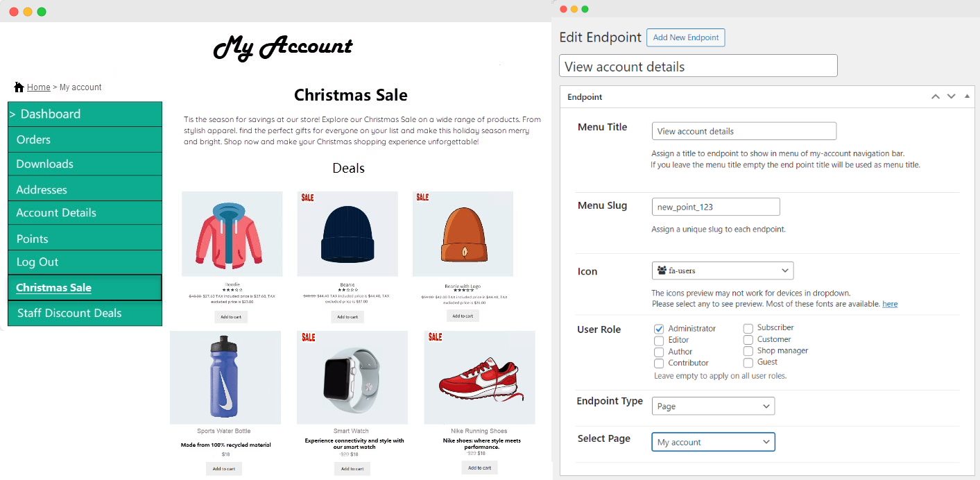Collapse the Endpoint panel via the triangle
980x480 pixels.
click(967, 96)
